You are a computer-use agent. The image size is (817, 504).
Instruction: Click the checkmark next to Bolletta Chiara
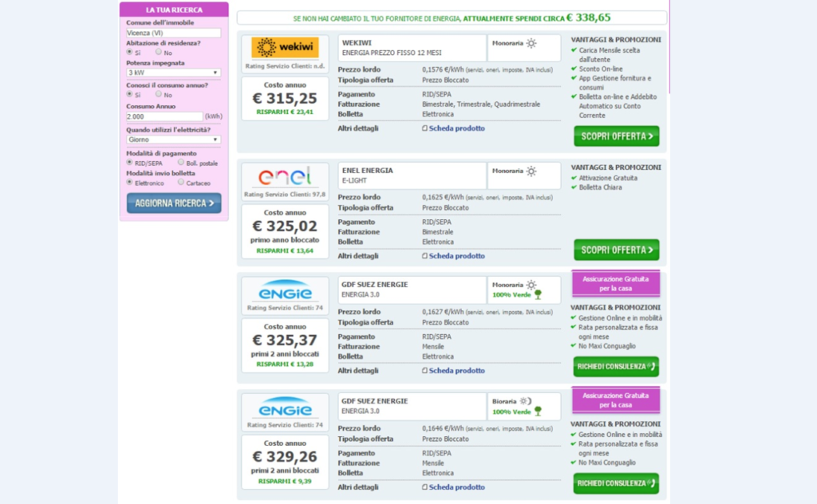coord(574,187)
